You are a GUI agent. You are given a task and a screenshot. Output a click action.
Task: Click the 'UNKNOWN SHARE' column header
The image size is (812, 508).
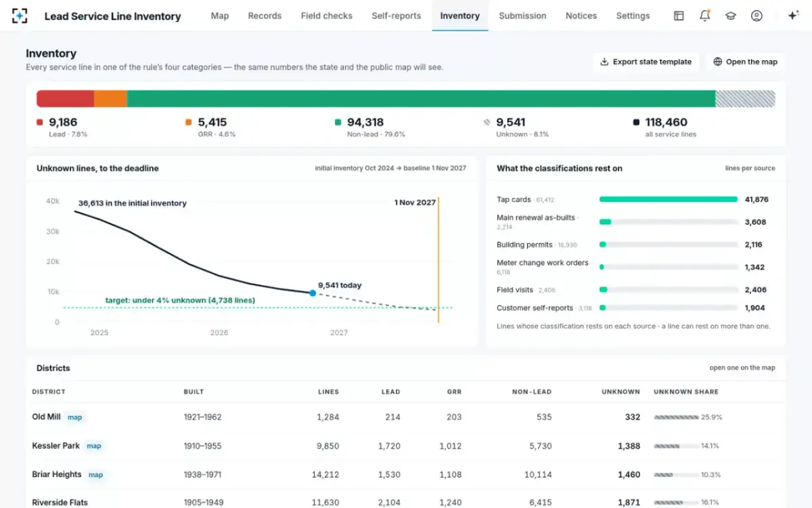[686, 391]
